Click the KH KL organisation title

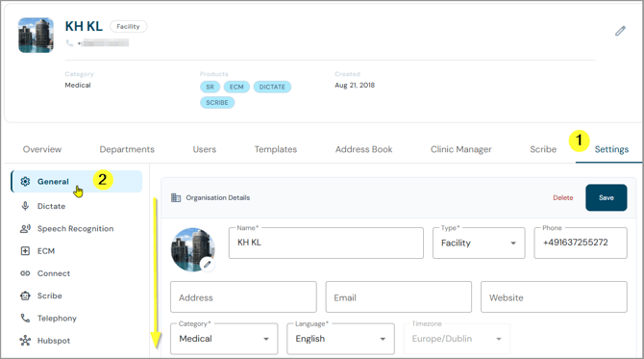84,26
